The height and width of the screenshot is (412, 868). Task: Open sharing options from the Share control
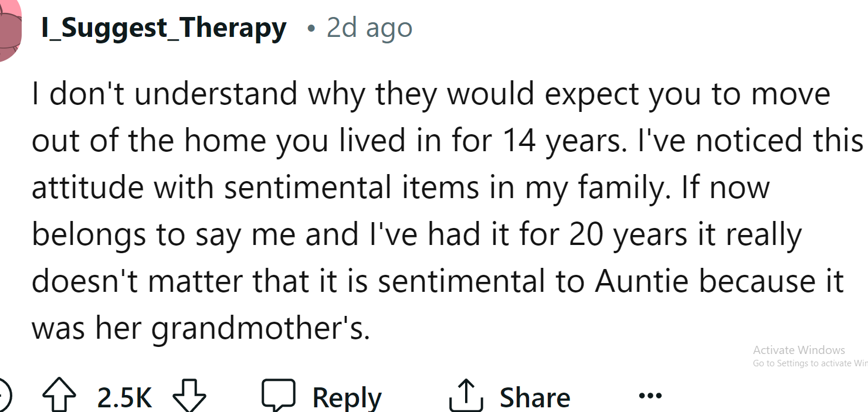[x=534, y=396]
